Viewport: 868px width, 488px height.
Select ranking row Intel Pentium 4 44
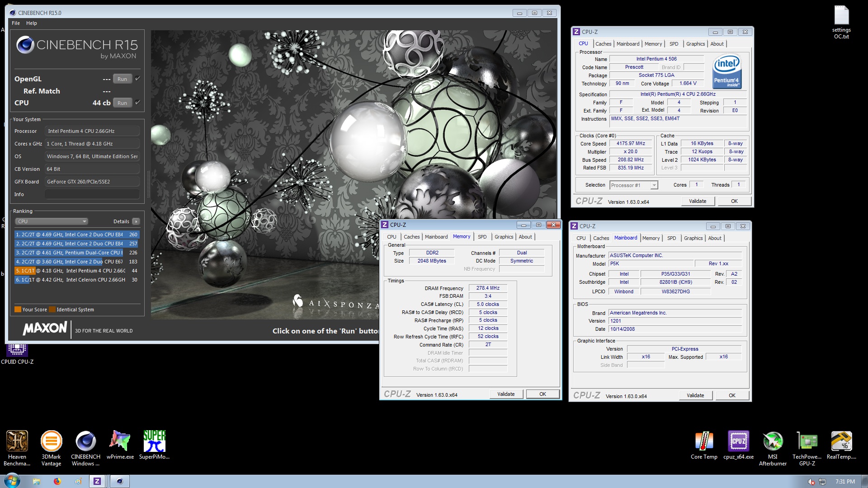click(x=77, y=271)
